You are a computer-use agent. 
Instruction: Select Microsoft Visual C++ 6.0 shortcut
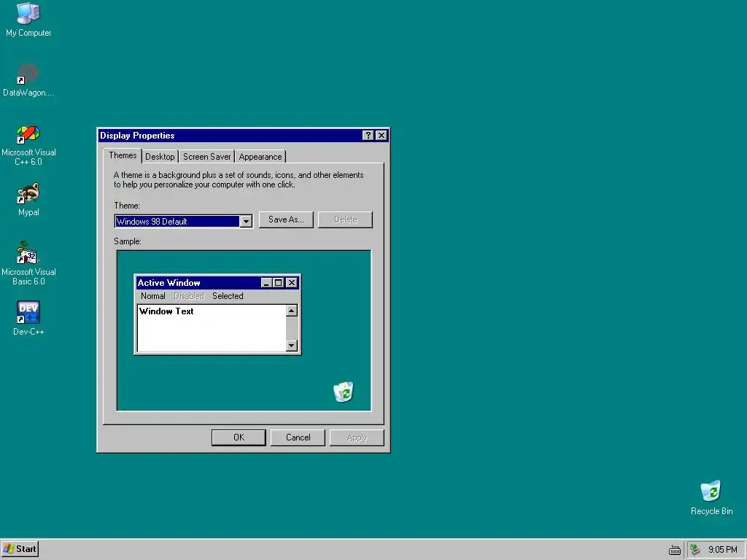[x=28, y=145]
